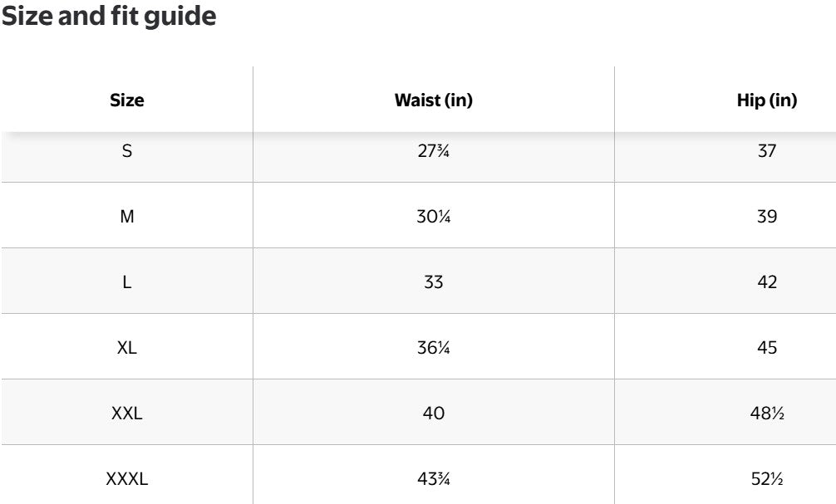This screenshot has height=504, width=836.
Task: Click waist value 40 in the XXL row
Action: (x=433, y=413)
